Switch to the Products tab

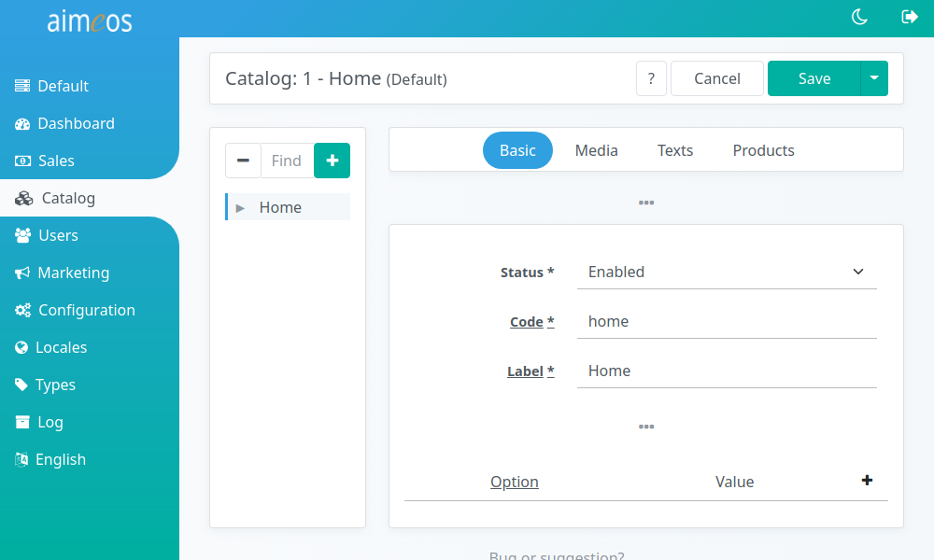(x=763, y=150)
